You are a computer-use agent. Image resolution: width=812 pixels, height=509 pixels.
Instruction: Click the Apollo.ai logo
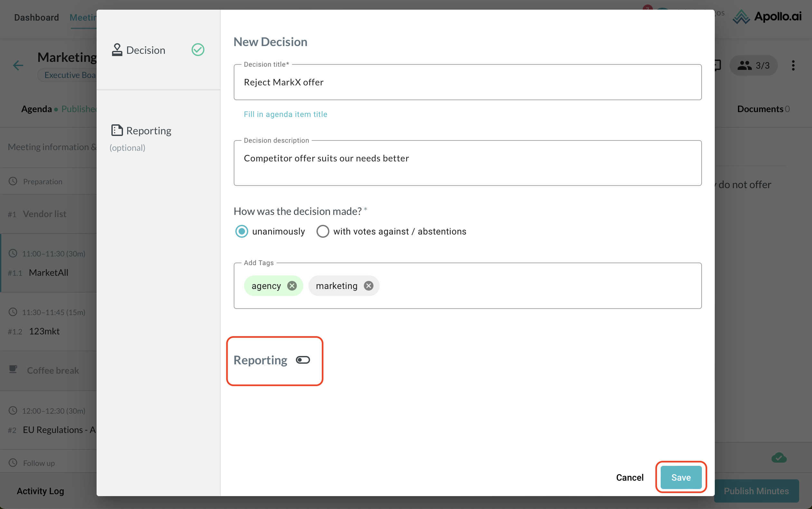tap(767, 17)
